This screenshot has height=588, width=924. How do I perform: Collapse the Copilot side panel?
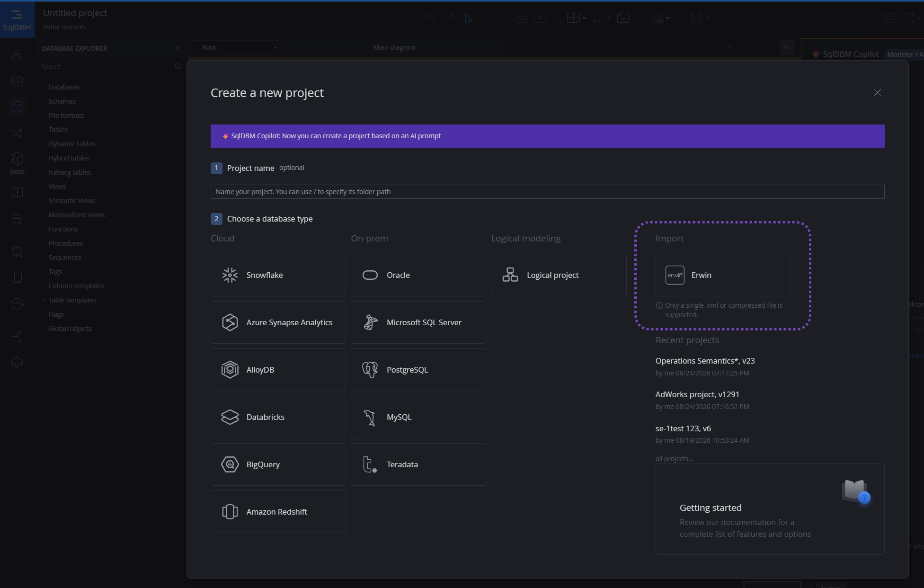pos(786,47)
